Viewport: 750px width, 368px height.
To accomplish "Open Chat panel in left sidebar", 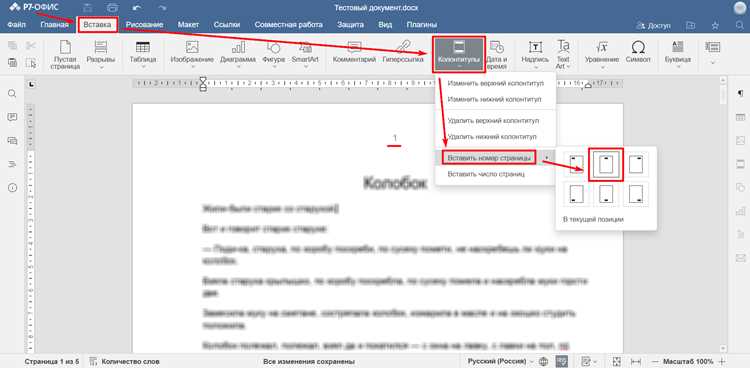I will [12, 141].
